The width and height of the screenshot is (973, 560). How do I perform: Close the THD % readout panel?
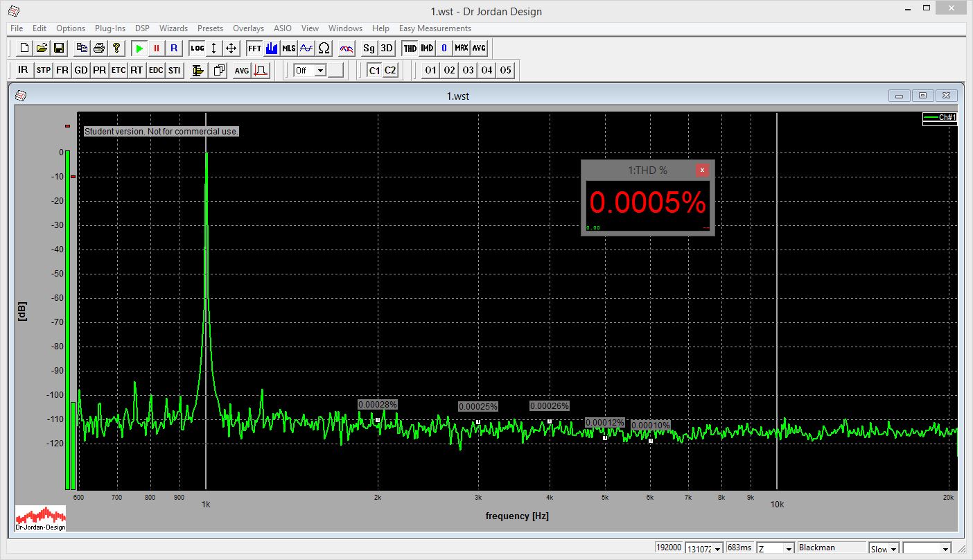[702, 170]
